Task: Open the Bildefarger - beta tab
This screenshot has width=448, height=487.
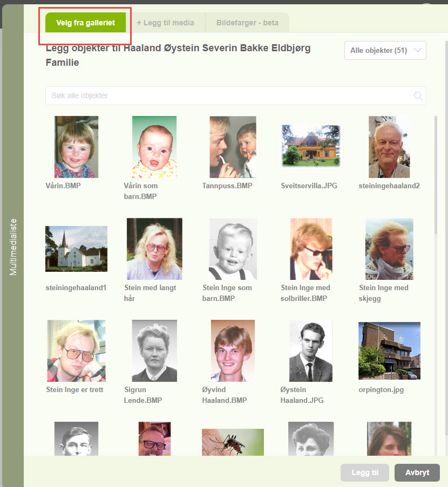Action: pyautogui.click(x=247, y=23)
